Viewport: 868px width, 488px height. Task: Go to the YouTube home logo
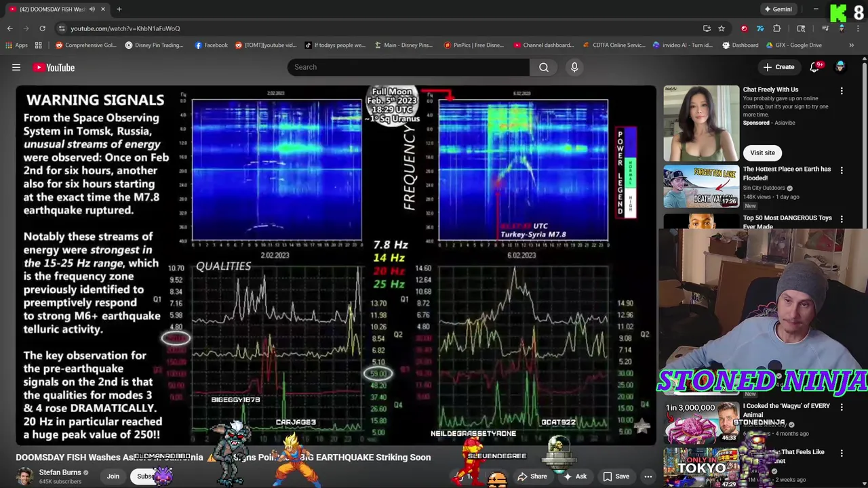click(54, 67)
